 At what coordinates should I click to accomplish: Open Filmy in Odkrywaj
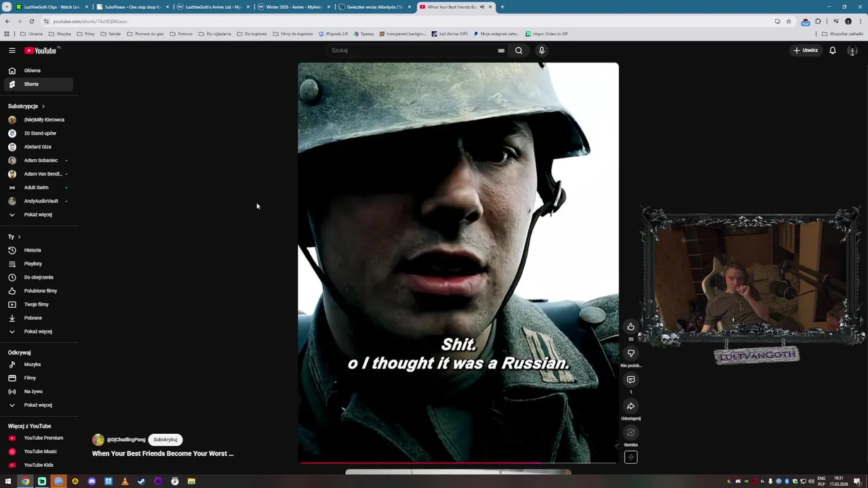pos(37,378)
